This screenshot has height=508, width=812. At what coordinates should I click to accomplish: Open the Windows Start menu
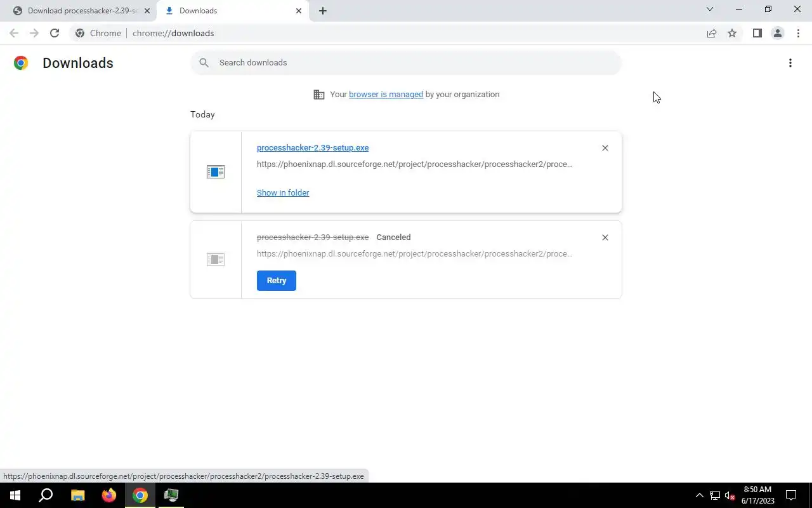[15, 495]
